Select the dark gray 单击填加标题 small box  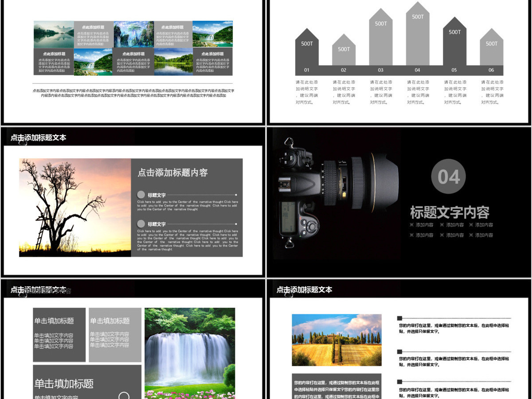coord(59,335)
